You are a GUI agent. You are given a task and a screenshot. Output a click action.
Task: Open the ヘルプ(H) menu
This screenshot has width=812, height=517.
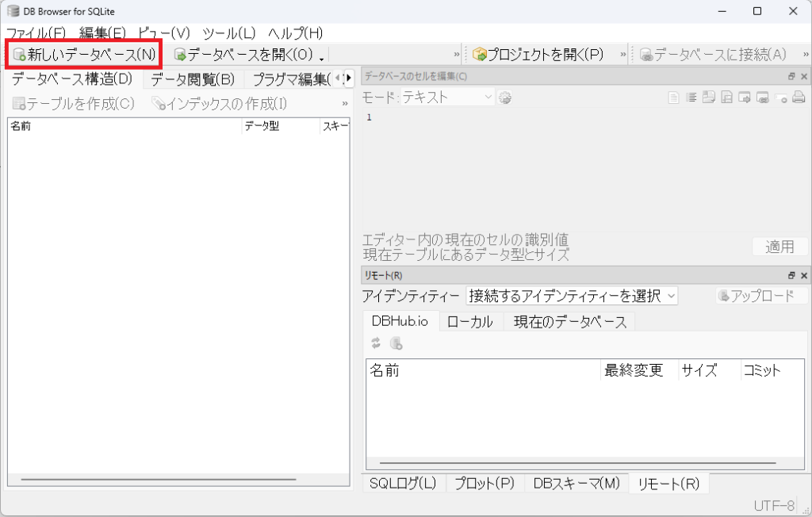(295, 33)
